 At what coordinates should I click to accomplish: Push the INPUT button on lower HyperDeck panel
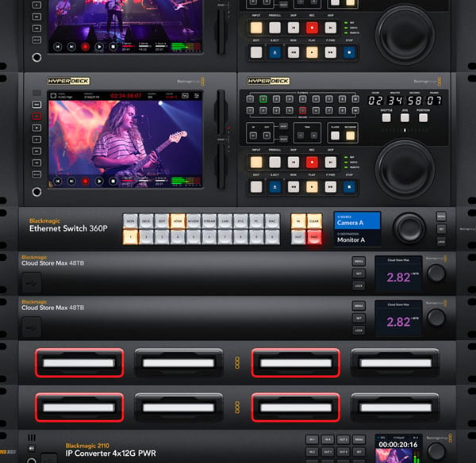256,162
